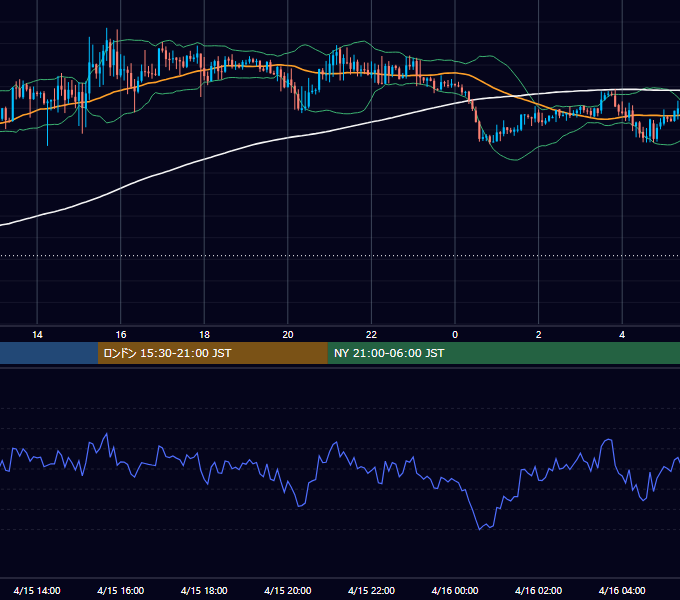680x600 pixels.
Task: Click the 2 hour label on price axis
Action: [x=539, y=335]
